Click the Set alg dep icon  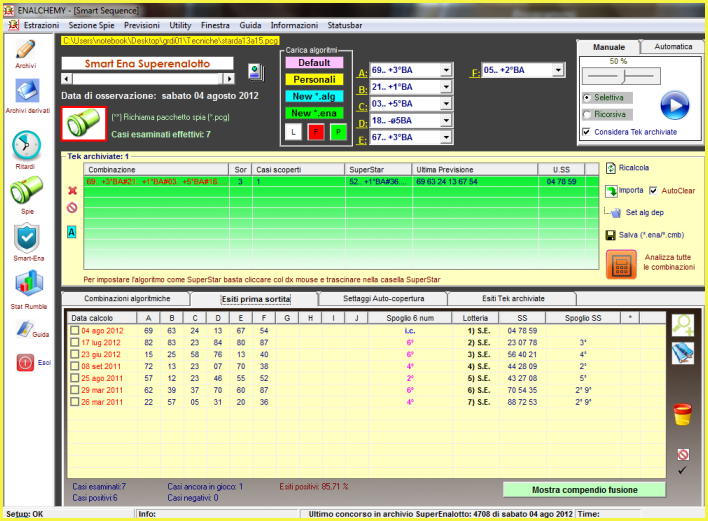tap(613, 213)
